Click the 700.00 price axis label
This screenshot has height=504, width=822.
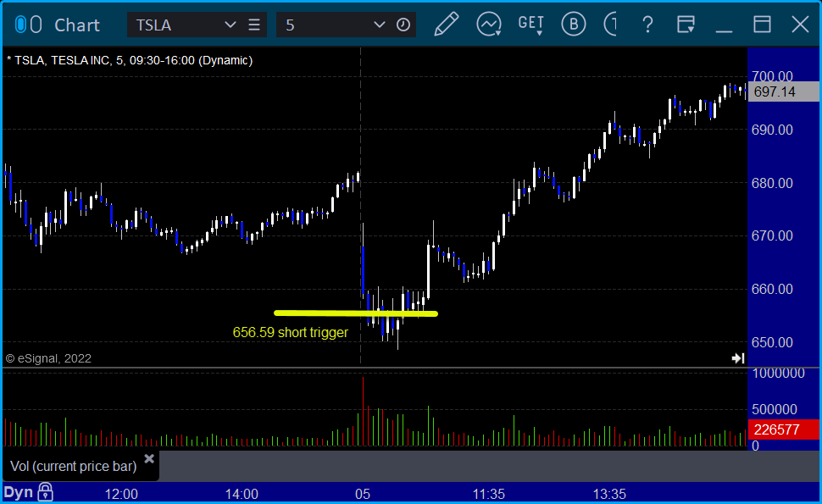772,76
